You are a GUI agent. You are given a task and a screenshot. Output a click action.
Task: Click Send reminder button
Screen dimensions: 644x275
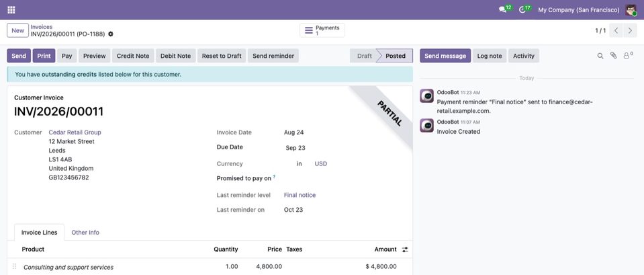273,56
